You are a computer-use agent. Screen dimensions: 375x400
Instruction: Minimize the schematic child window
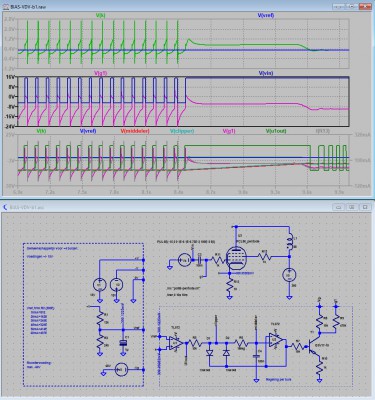pyautogui.click(x=338, y=207)
